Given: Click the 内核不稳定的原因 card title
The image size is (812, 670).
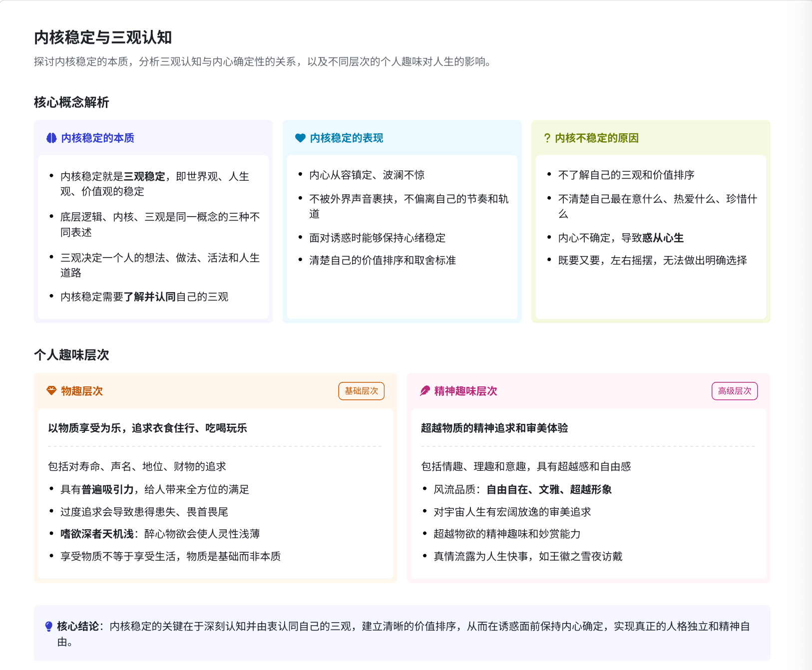Looking at the screenshot, I should 597,138.
